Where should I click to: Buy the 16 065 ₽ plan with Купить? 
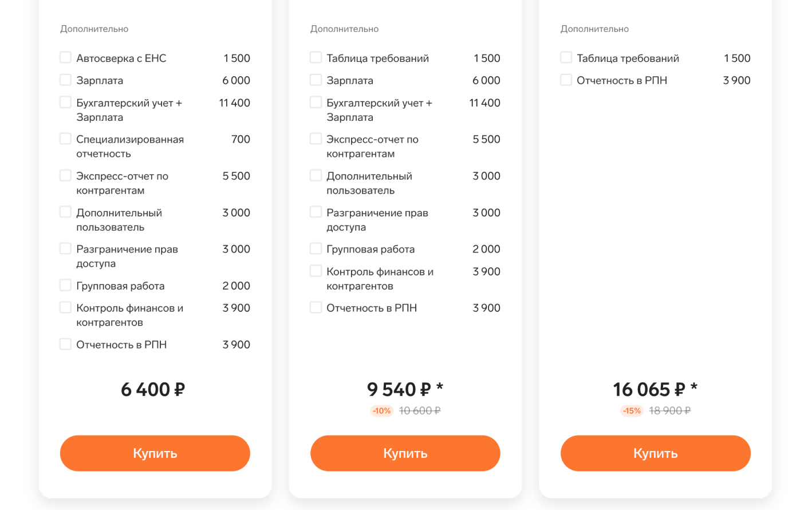pyautogui.click(x=655, y=453)
